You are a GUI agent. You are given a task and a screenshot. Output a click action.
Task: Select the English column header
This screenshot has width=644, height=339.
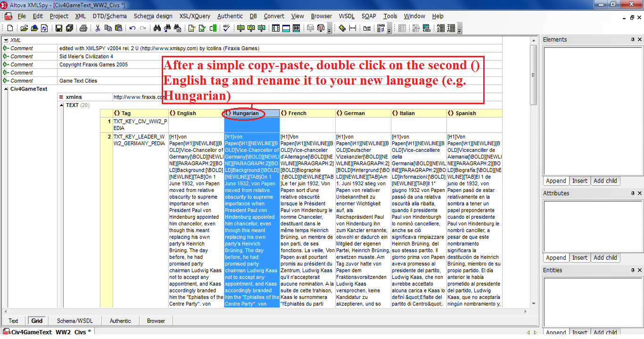point(196,113)
